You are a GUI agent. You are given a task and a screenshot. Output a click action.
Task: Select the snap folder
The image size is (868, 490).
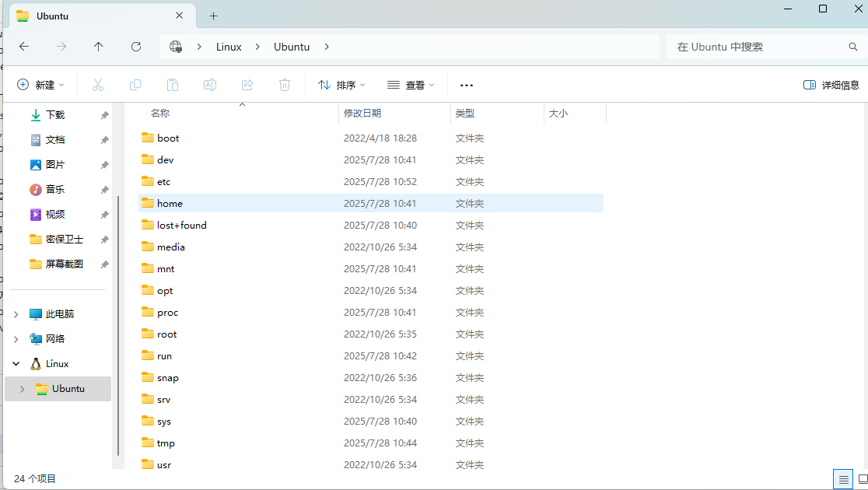(168, 377)
